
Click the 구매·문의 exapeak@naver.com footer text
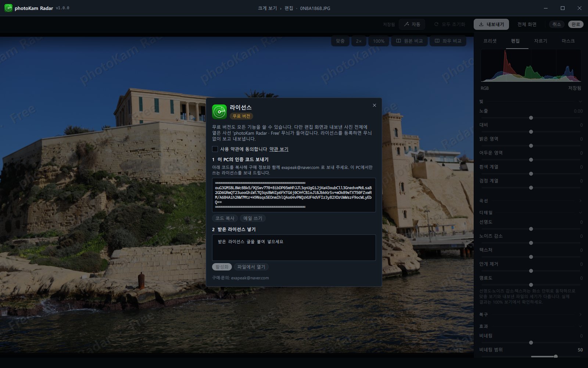tap(240, 278)
